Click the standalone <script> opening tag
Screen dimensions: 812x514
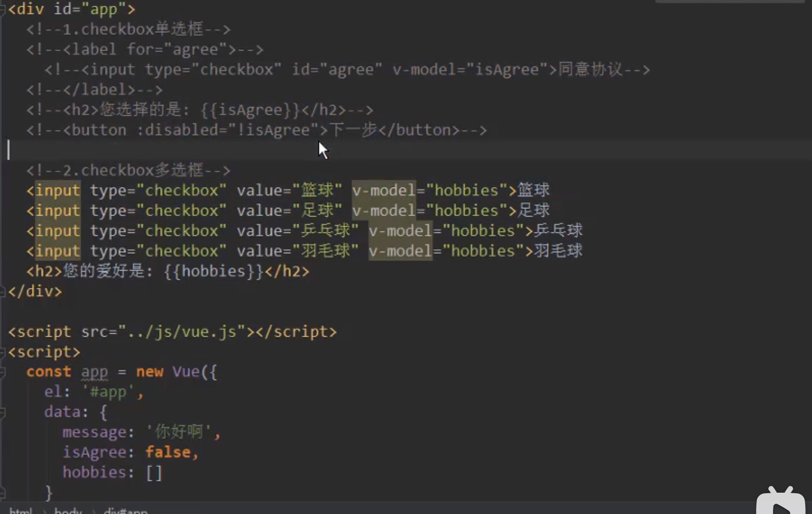pos(44,352)
